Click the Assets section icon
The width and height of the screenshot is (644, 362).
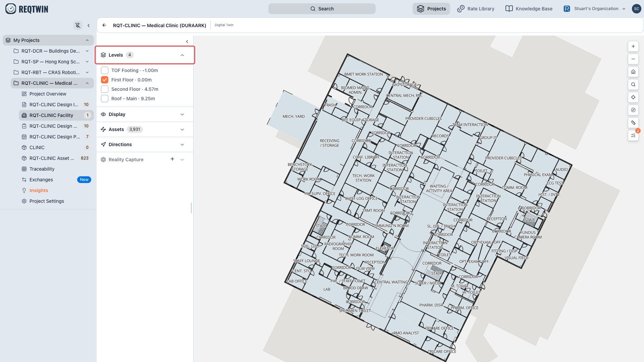[x=103, y=129]
